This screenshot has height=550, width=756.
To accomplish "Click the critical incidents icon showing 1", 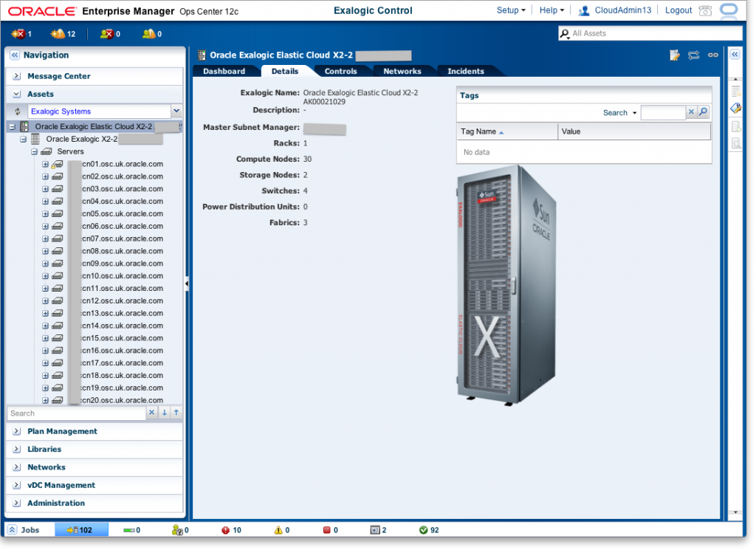I will click(x=18, y=34).
